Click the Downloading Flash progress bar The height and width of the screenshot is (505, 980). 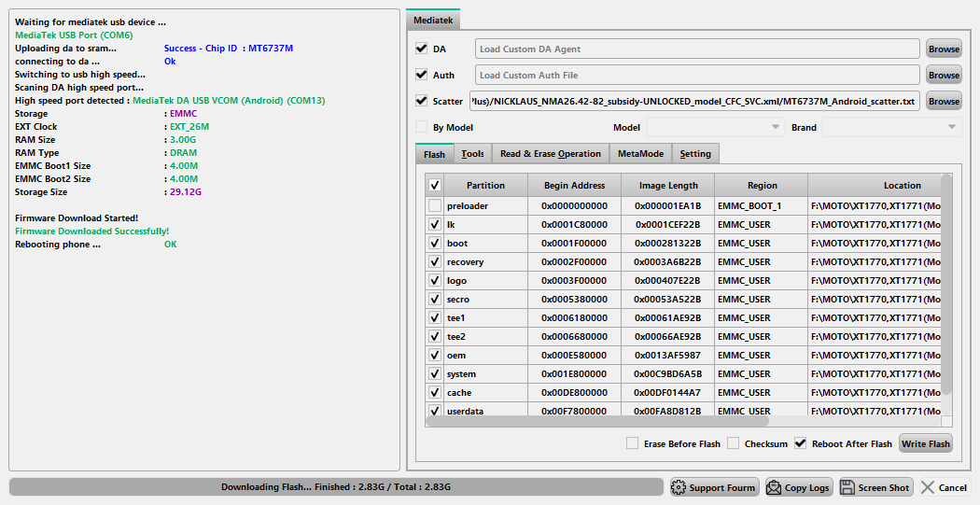pos(336,487)
